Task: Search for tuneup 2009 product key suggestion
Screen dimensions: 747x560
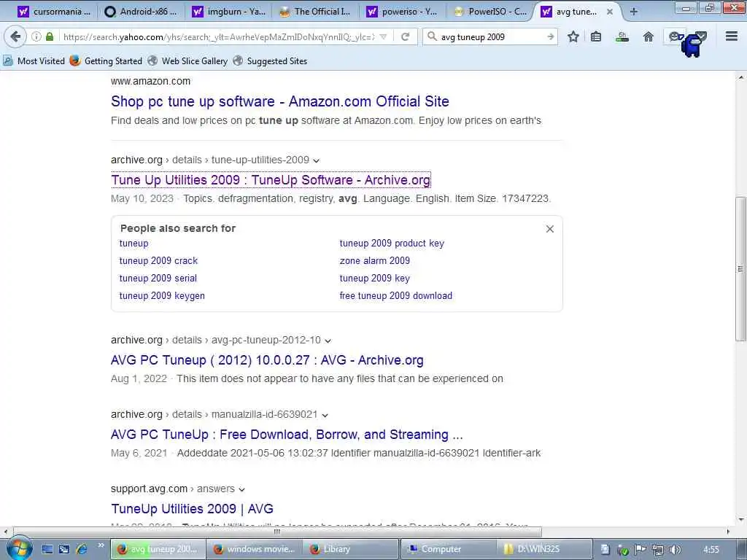Action: (x=392, y=244)
